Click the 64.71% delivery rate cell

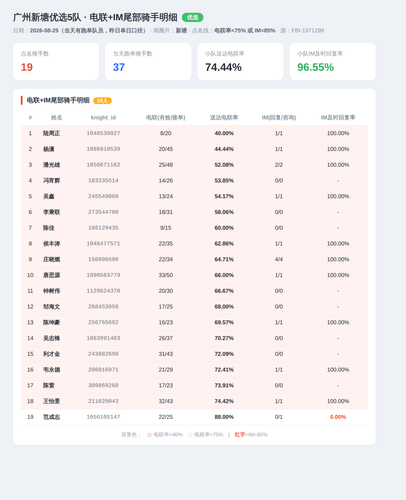224,259
